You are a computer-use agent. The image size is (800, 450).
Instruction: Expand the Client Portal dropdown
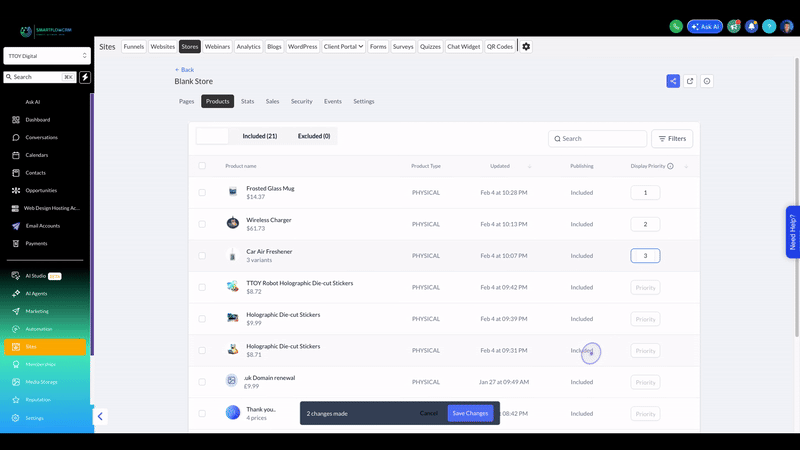(343, 46)
